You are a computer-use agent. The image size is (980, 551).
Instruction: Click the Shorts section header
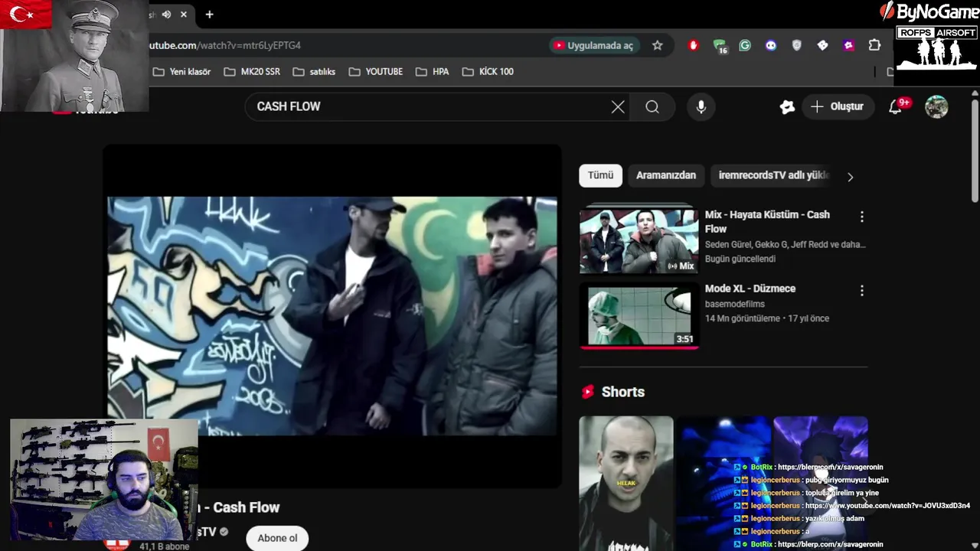pyautogui.click(x=612, y=392)
